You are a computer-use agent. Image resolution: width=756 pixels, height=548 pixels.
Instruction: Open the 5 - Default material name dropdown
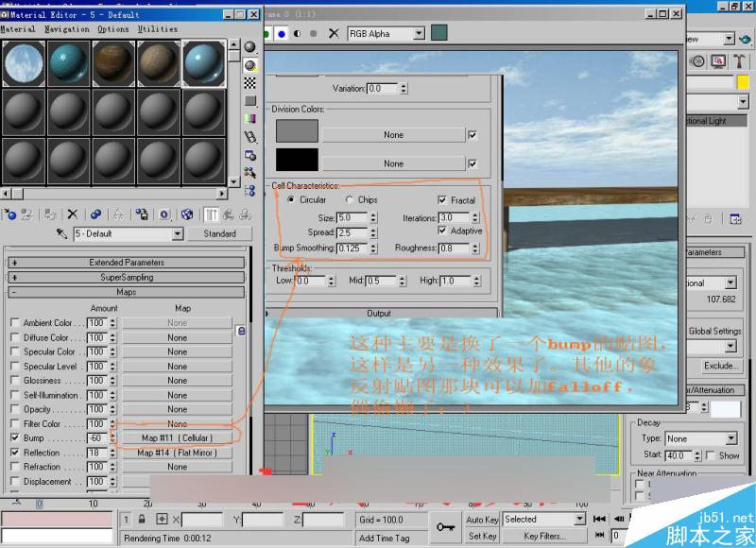point(178,233)
